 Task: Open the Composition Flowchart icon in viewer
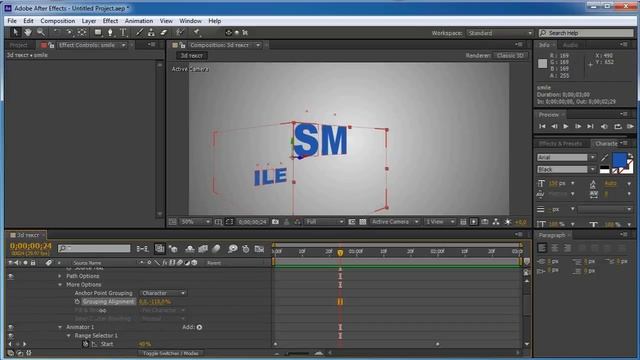496,222
